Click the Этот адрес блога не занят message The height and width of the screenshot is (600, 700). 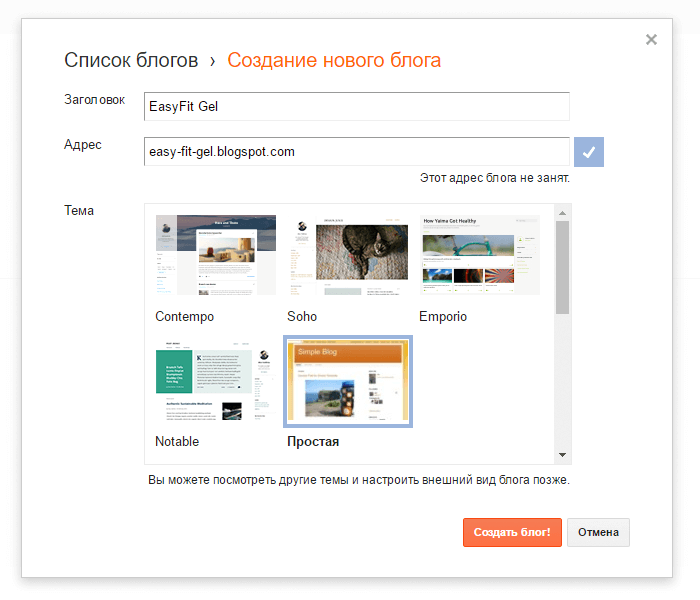(495, 178)
